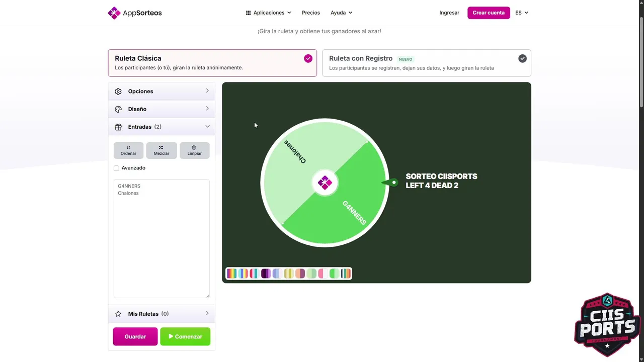The image size is (644, 362).
Task: Go to the Precios page
Action: pyautogui.click(x=311, y=13)
